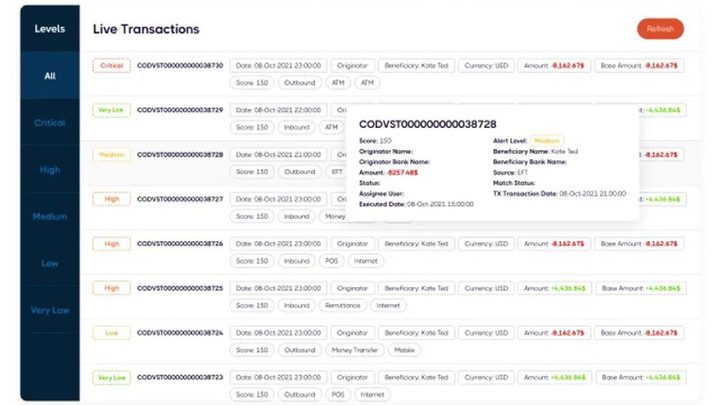Click Currency USD chip on row 38730
The image size is (720, 405).
[x=486, y=66]
